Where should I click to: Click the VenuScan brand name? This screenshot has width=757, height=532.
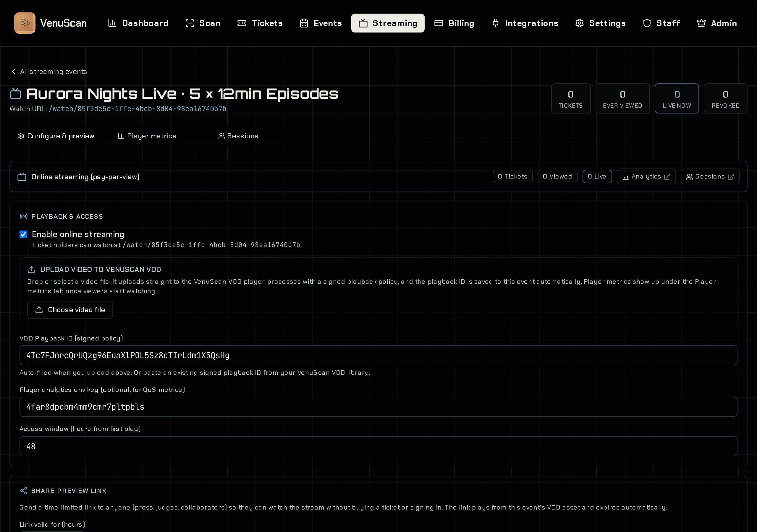[x=63, y=23]
